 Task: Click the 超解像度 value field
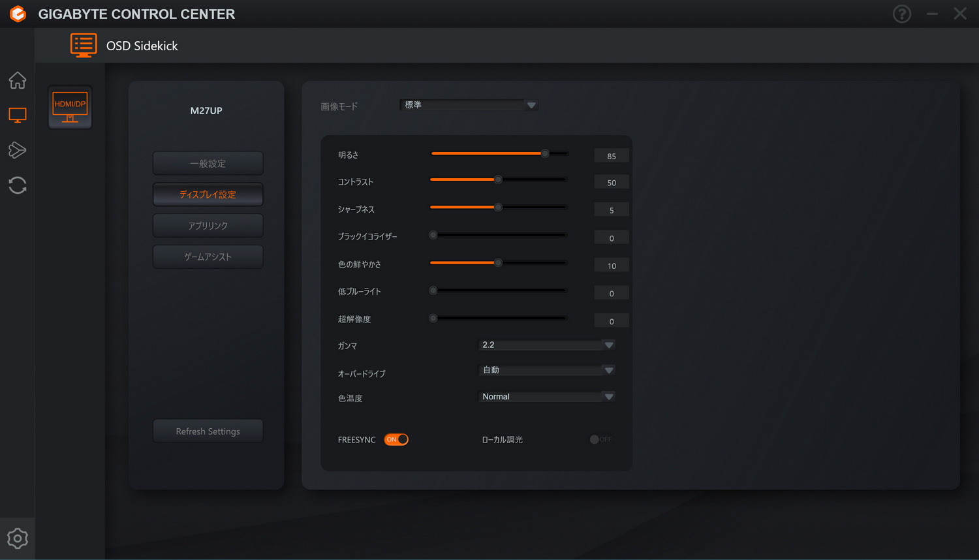click(x=612, y=321)
